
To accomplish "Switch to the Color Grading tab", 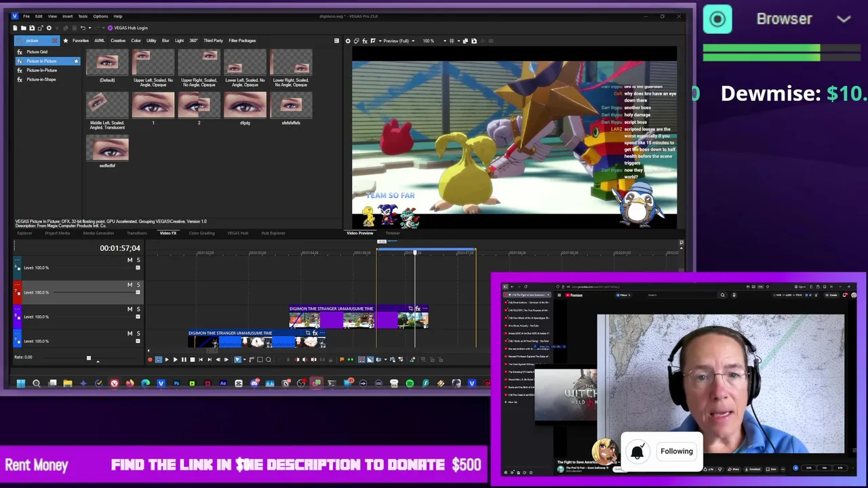I will coord(201,233).
